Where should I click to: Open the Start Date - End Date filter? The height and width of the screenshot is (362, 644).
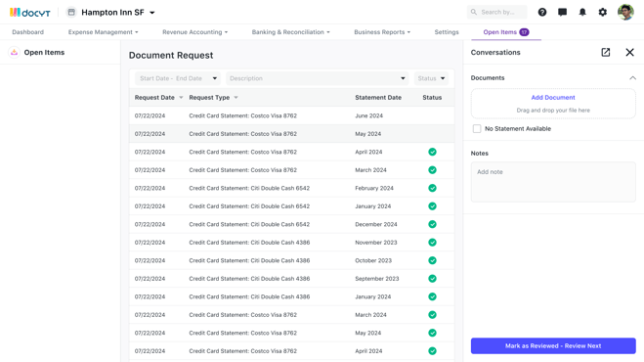click(178, 78)
